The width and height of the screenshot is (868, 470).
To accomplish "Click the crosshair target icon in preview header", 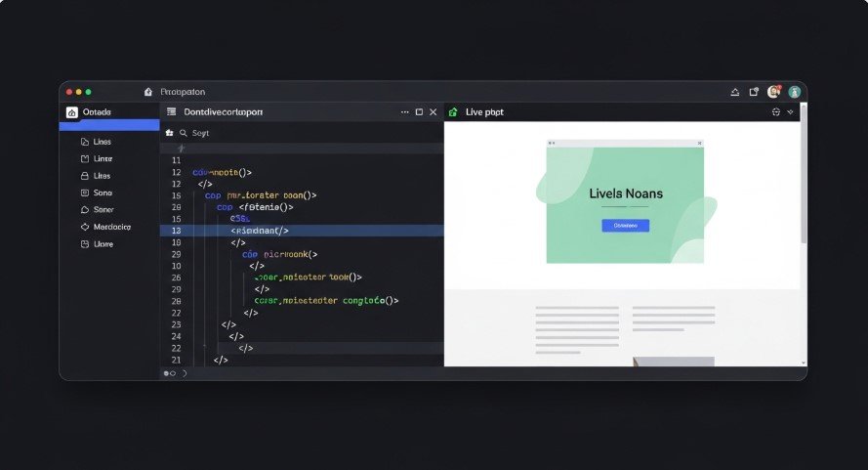I will 775,112.
